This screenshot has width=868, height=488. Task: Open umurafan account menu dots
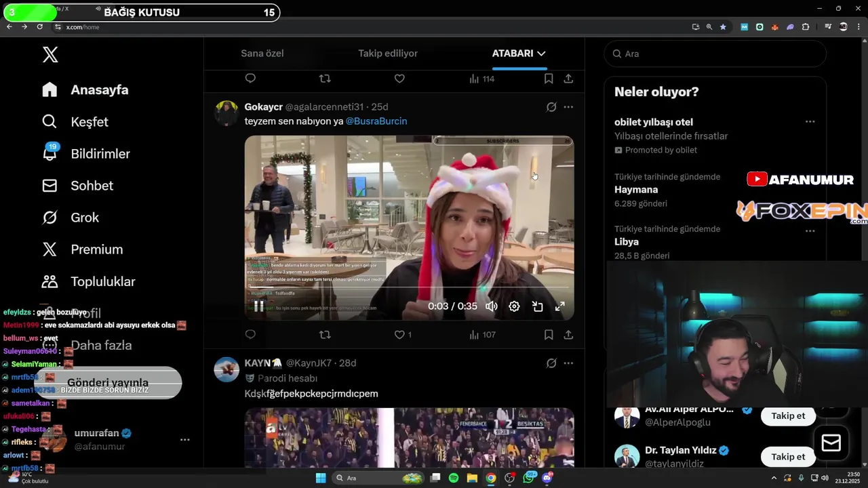coord(184,440)
